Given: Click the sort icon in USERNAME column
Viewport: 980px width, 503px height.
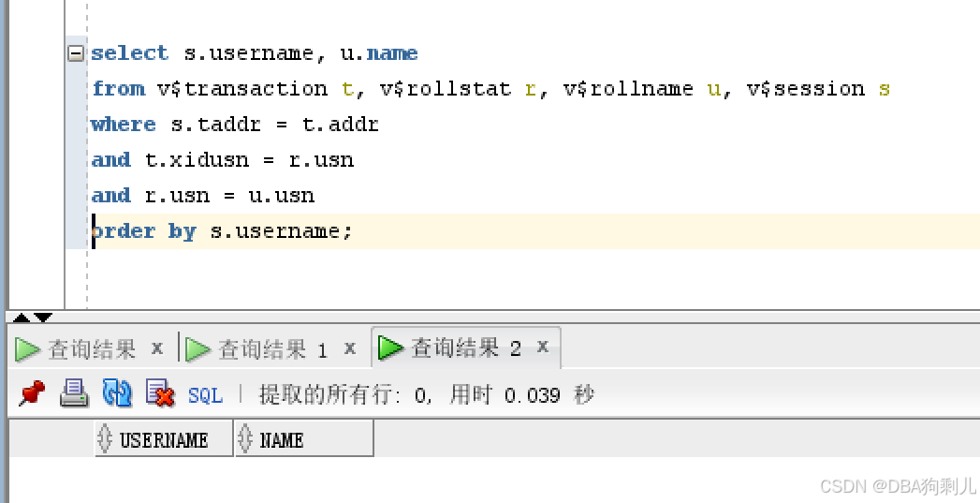Looking at the screenshot, I should point(105,438).
